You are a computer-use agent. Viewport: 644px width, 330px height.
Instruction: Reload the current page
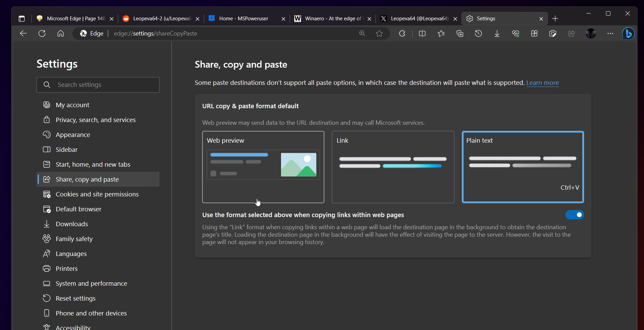[x=42, y=33]
